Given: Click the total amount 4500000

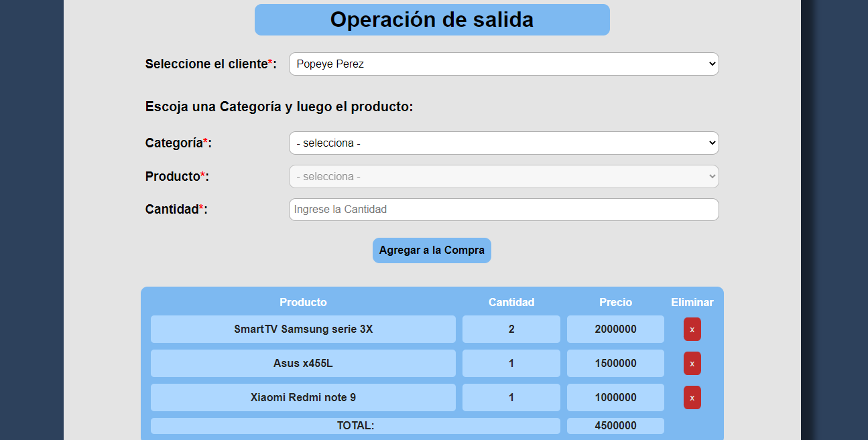Looking at the screenshot, I should pyautogui.click(x=615, y=425).
